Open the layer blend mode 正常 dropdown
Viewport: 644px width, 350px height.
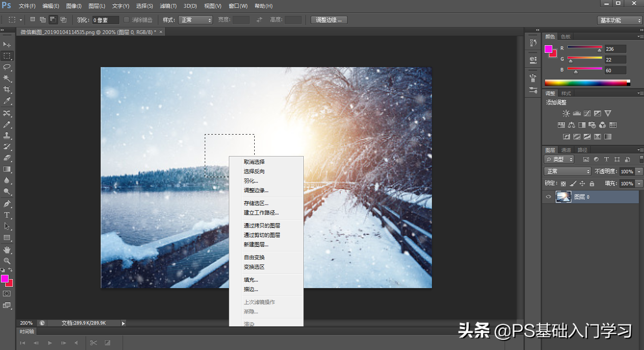[x=568, y=171]
